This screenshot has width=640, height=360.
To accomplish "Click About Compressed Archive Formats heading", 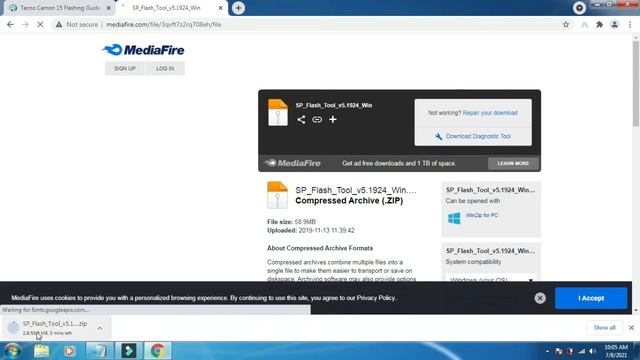I will pos(320,248).
